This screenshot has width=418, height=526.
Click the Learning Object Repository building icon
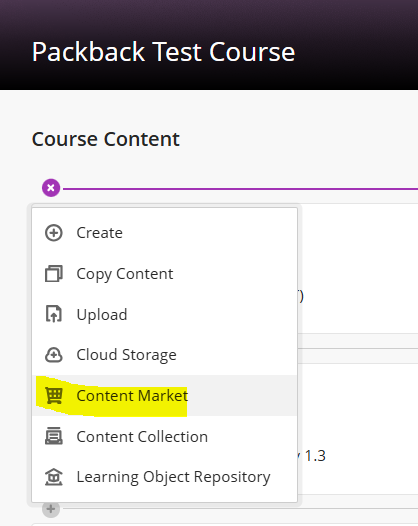(x=54, y=477)
